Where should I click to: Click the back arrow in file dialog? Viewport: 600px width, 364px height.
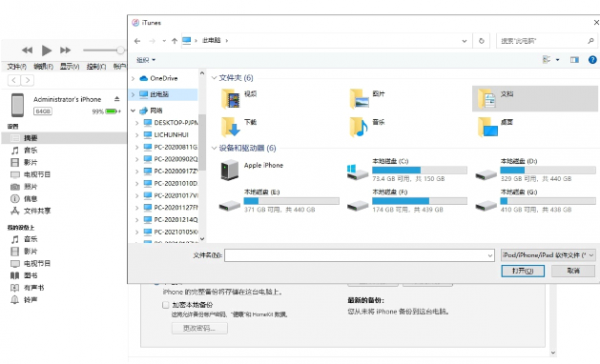pos(137,41)
